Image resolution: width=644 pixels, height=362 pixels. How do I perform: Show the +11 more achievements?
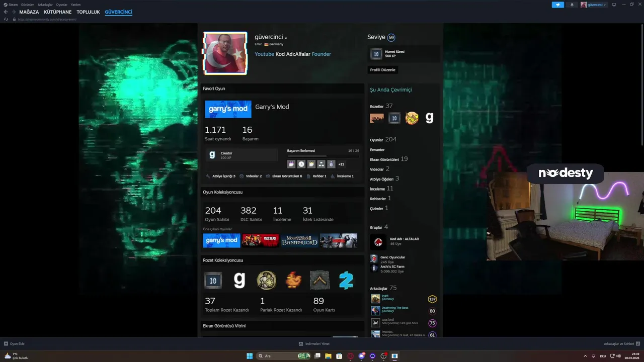click(x=341, y=164)
